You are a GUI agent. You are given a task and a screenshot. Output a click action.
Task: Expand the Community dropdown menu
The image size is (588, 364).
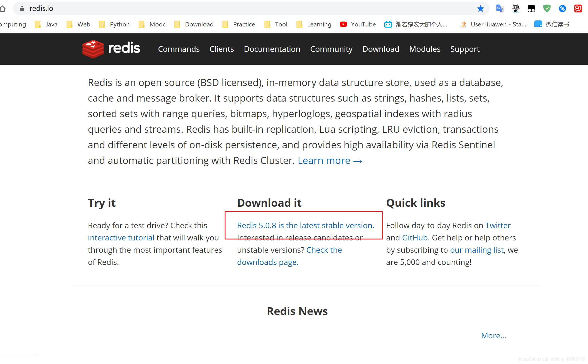pos(331,49)
